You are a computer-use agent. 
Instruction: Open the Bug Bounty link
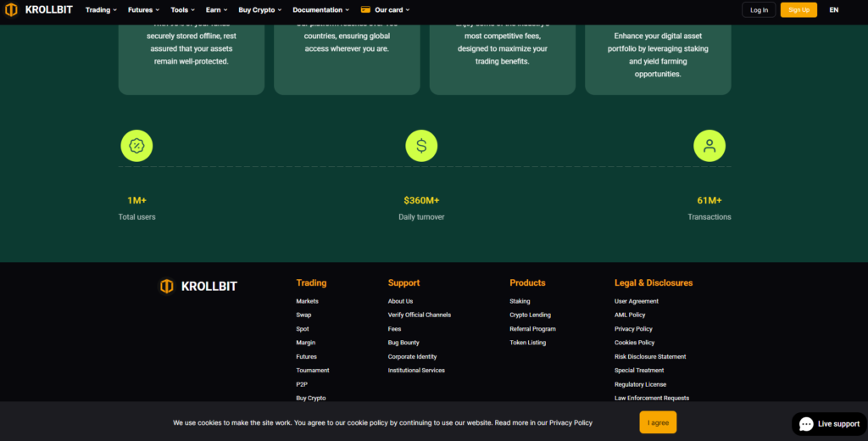[403, 343]
